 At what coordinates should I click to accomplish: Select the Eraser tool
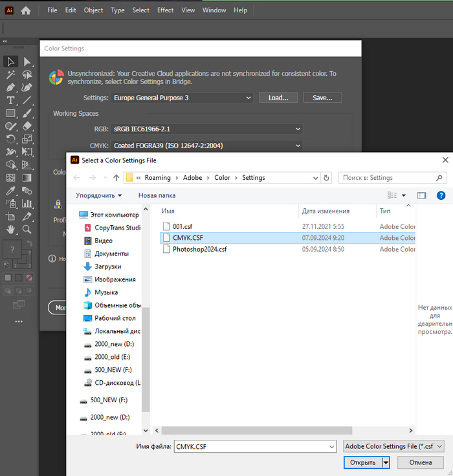click(x=27, y=126)
